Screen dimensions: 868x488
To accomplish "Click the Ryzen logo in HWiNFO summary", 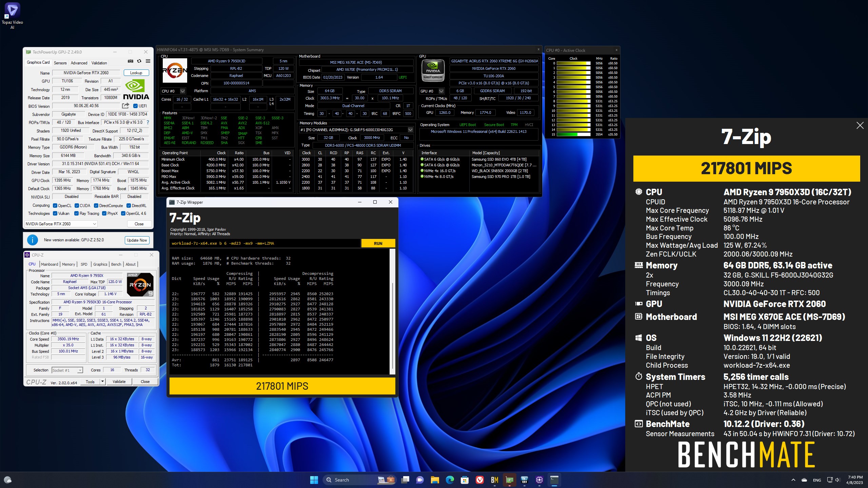I will pyautogui.click(x=175, y=70).
